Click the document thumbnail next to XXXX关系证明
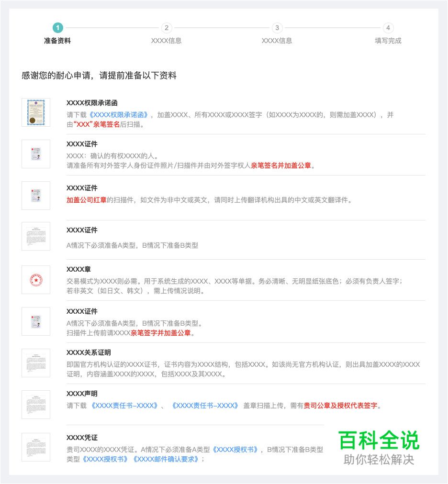 point(35,363)
